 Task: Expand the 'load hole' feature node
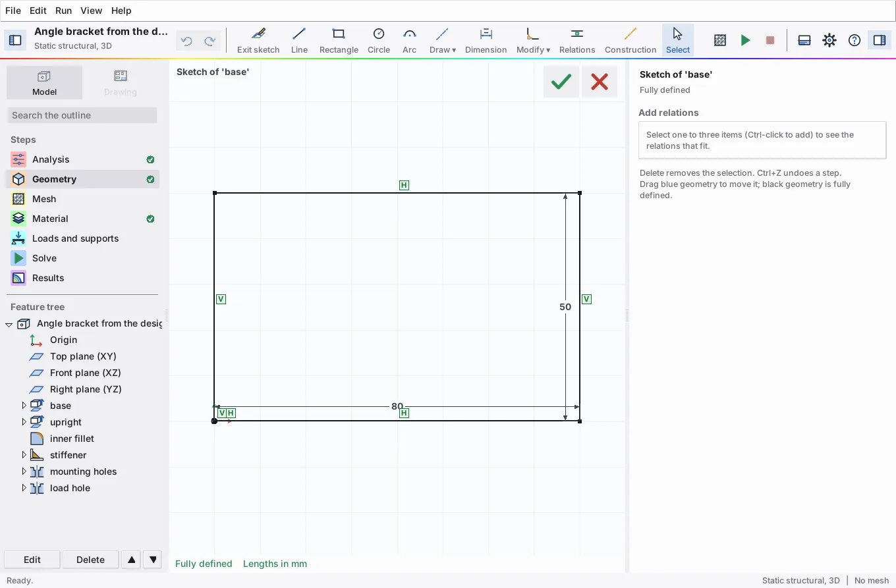[24, 488]
